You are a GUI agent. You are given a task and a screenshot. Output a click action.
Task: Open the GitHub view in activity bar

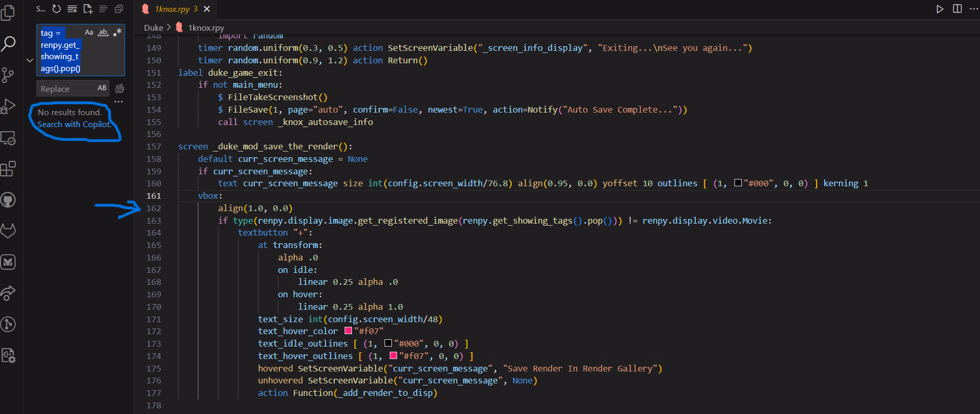tap(8, 200)
